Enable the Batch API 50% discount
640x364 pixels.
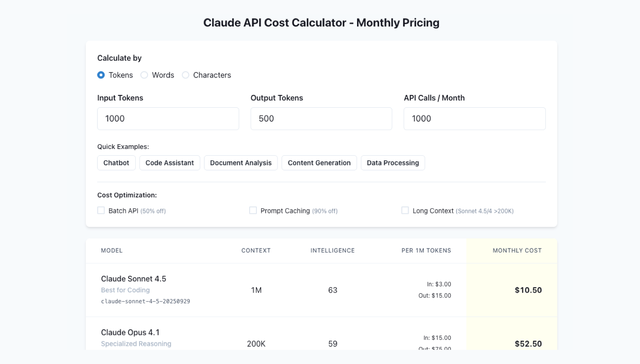click(x=101, y=211)
